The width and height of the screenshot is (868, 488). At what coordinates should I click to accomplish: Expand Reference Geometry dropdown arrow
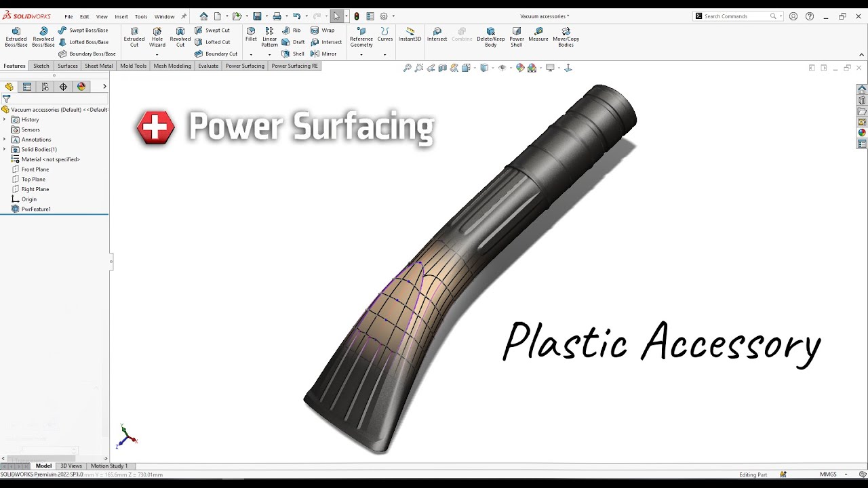pos(361,54)
